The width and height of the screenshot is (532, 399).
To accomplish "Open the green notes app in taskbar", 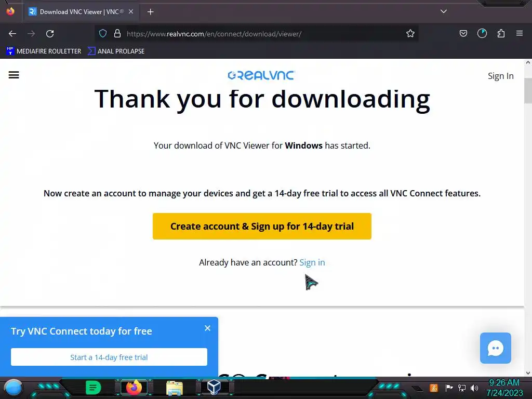I will click(94, 388).
